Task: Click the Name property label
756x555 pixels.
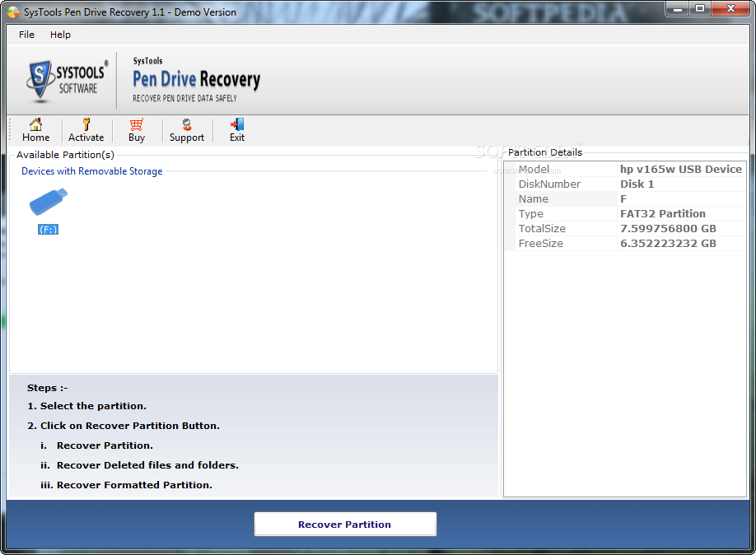Action: pos(534,199)
